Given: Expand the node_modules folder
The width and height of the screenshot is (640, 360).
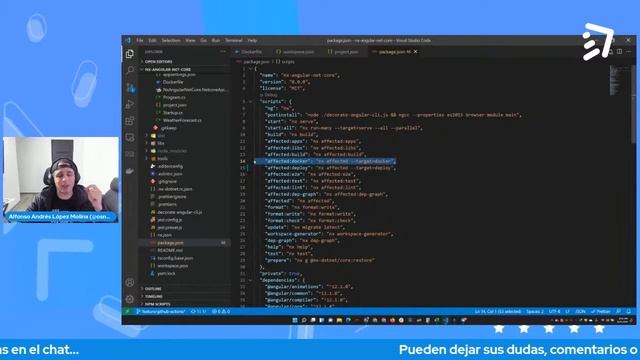Looking at the screenshot, I should pos(184,151).
